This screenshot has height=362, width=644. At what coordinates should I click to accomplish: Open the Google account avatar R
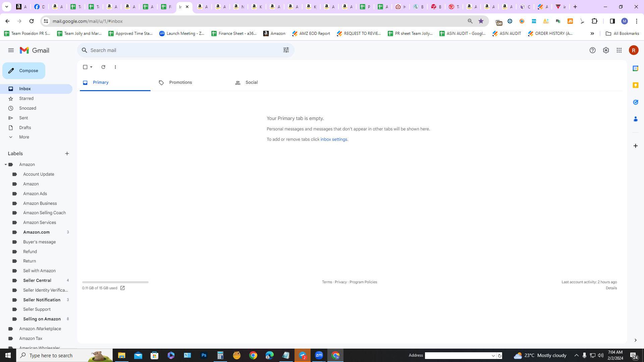634,50
